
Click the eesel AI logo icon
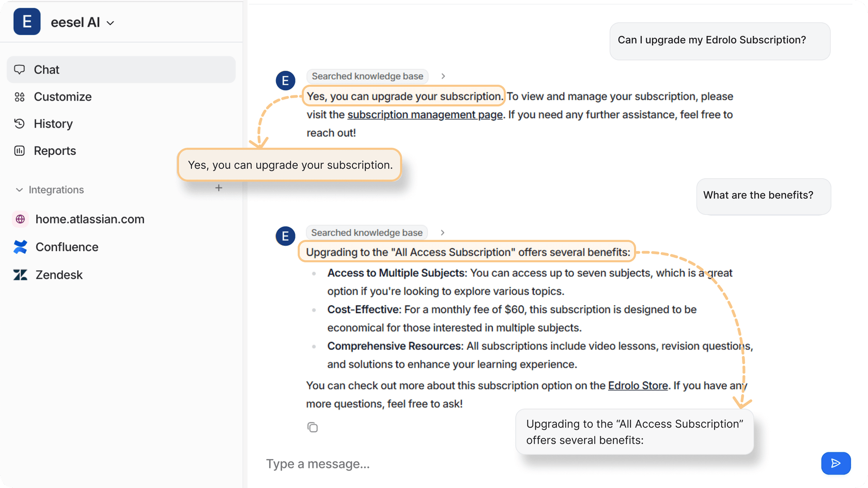(x=27, y=22)
